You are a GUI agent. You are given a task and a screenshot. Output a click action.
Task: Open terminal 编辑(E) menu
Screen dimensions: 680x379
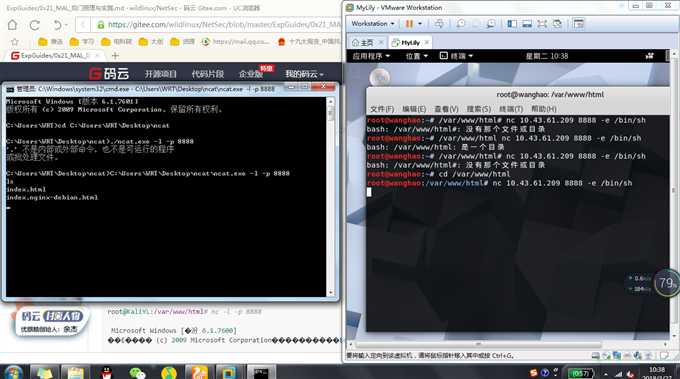click(414, 109)
